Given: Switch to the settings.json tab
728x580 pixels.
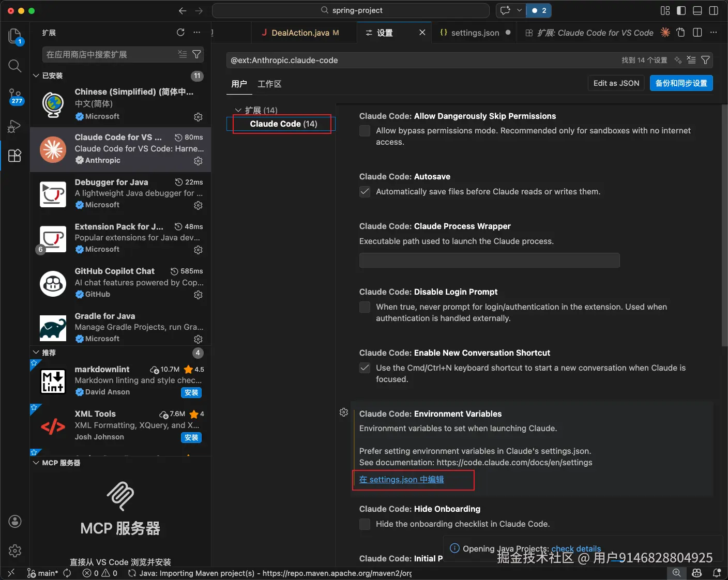Looking at the screenshot, I should [x=475, y=33].
